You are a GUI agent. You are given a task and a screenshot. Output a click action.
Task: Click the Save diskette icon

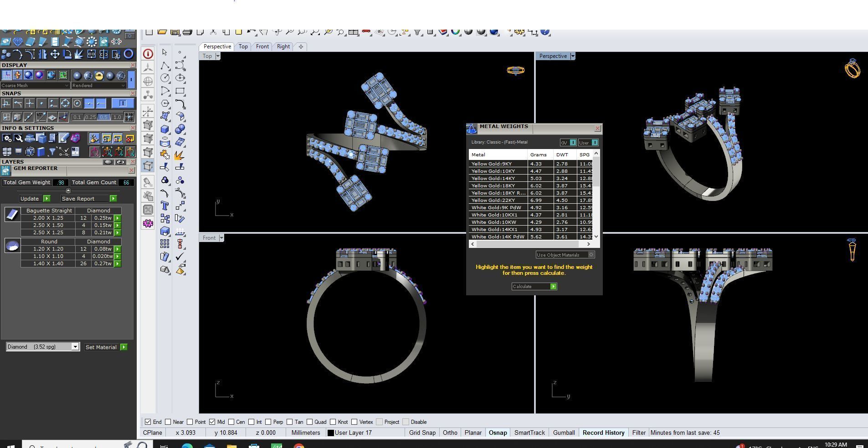(175, 31)
